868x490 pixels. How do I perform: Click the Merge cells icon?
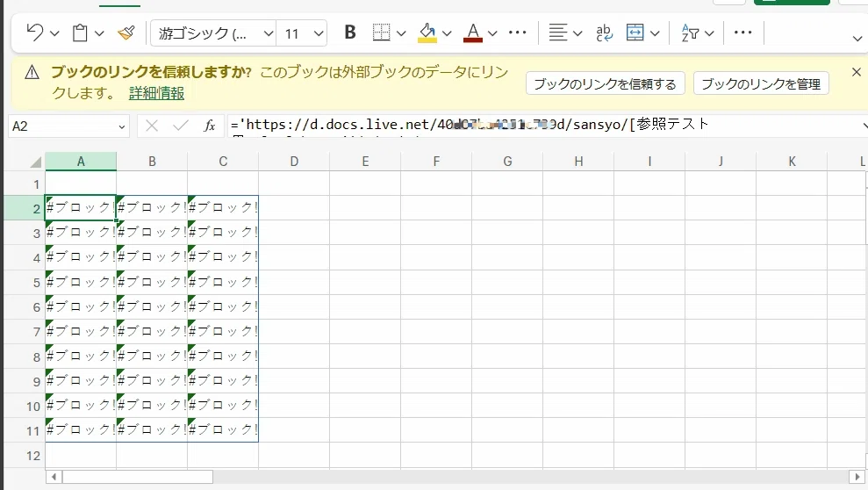(635, 32)
